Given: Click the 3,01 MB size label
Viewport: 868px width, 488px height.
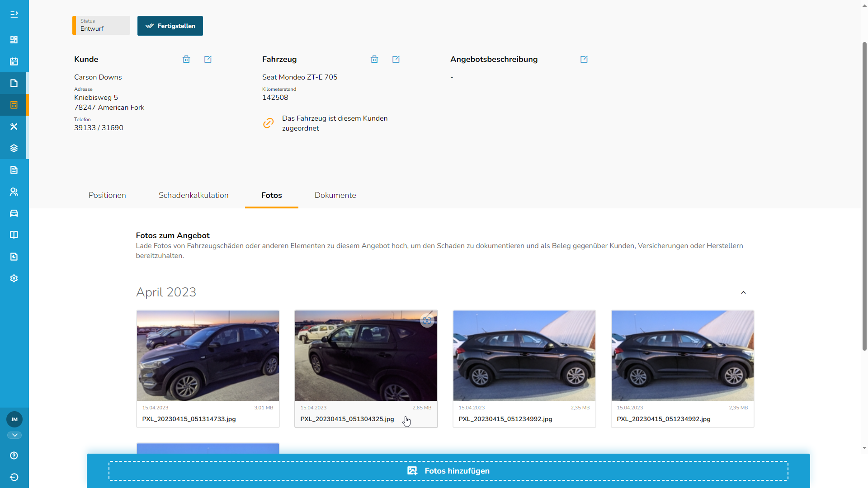Looking at the screenshot, I should point(264,408).
